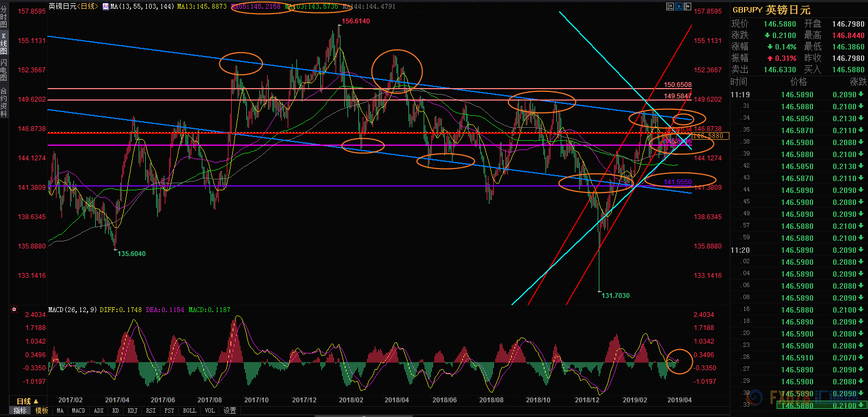Choose the ADX indicator button
Viewport: 868px width, 417px height.
tap(98, 410)
